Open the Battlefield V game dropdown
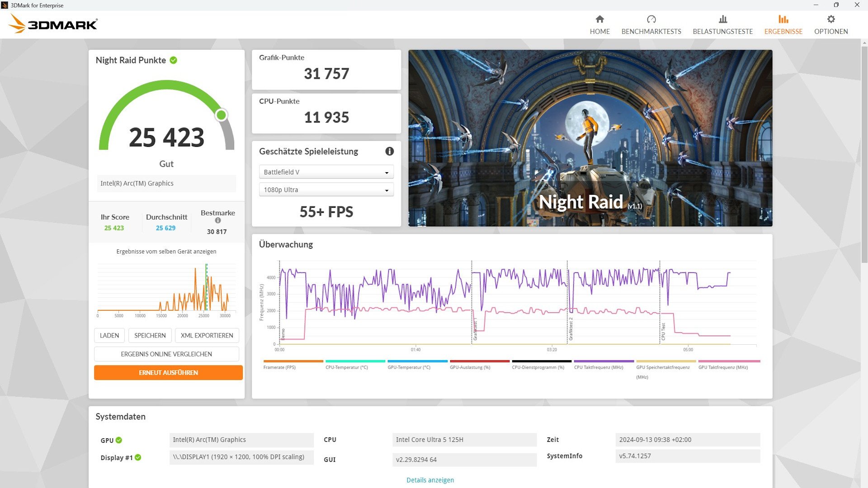Screen dimensions: 868x488 click(x=326, y=172)
